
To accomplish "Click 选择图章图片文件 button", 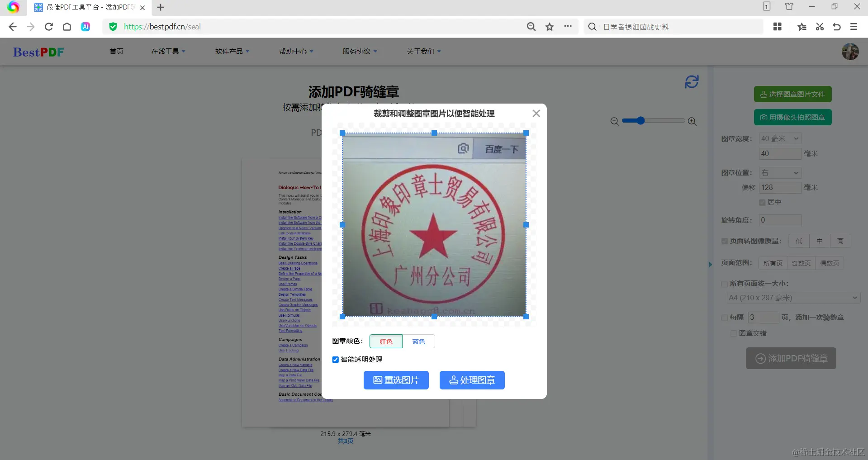I will click(793, 94).
